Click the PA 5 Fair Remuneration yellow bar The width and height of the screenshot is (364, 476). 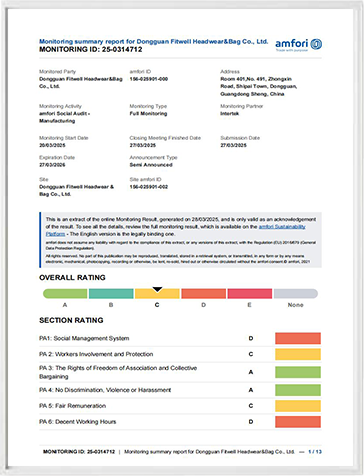(298, 406)
